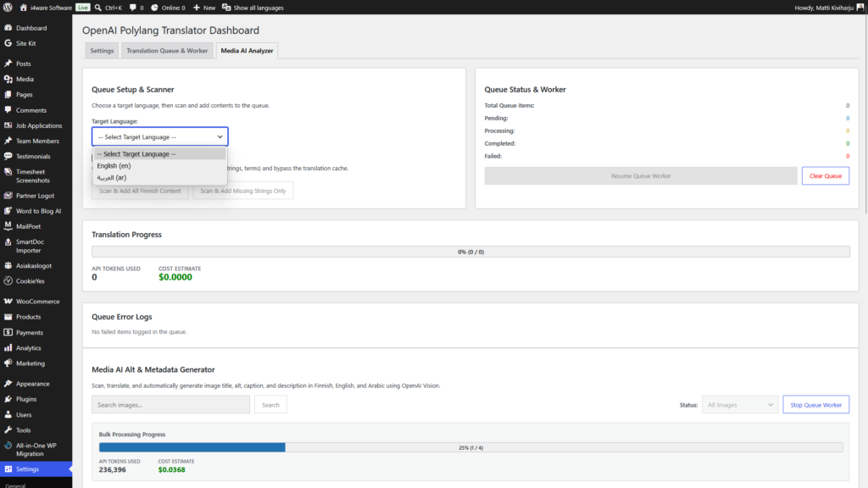The image size is (868, 488).
Task: Open CookieYes icon
Action: [x=8, y=281]
